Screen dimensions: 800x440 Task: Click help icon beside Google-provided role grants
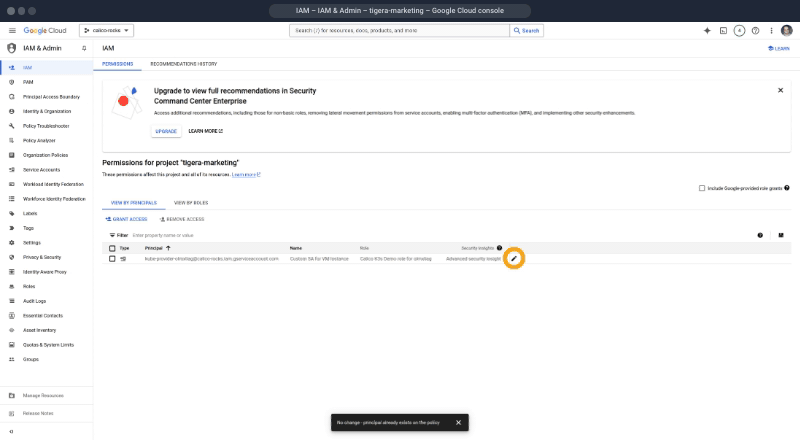point(787,188)
